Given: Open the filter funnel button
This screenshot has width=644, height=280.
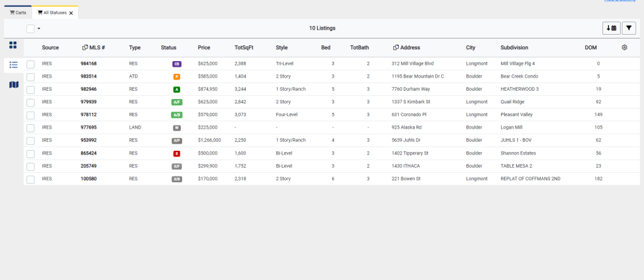Looking at the screenshot, I should pos(629,28).
